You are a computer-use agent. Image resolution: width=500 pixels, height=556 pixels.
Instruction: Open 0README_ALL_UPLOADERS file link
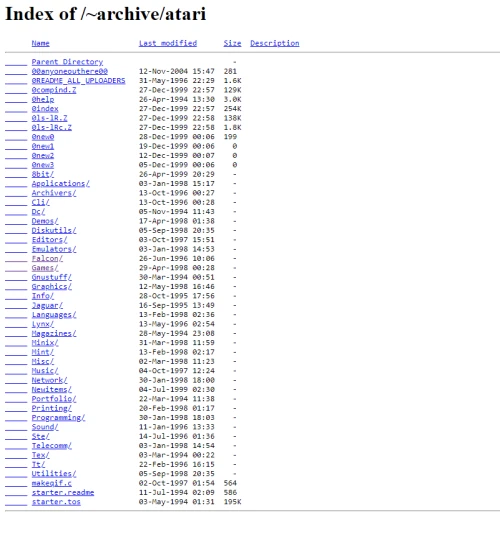coord(78,81)
